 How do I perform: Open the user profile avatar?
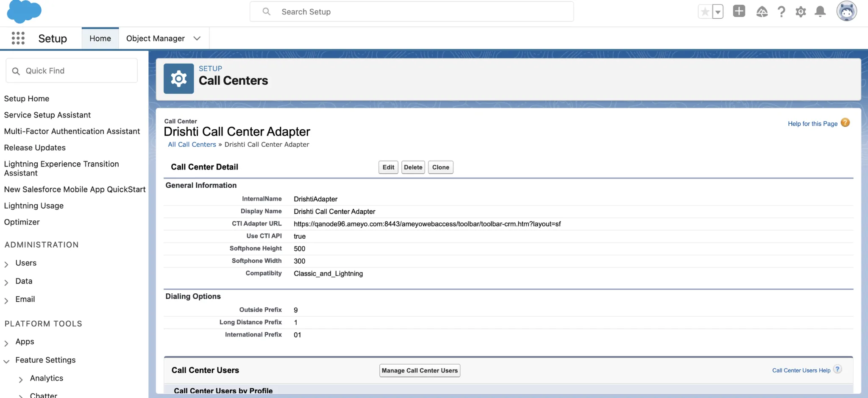click(x=846, y=11)
